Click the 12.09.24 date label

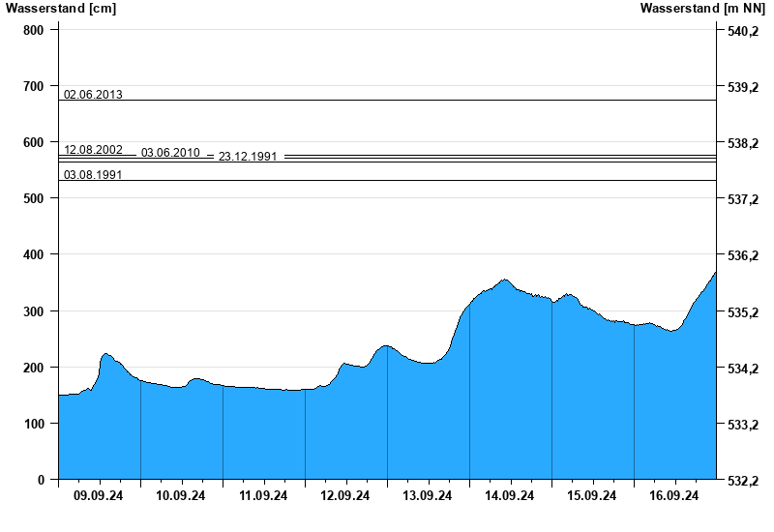tap(345, 495)
